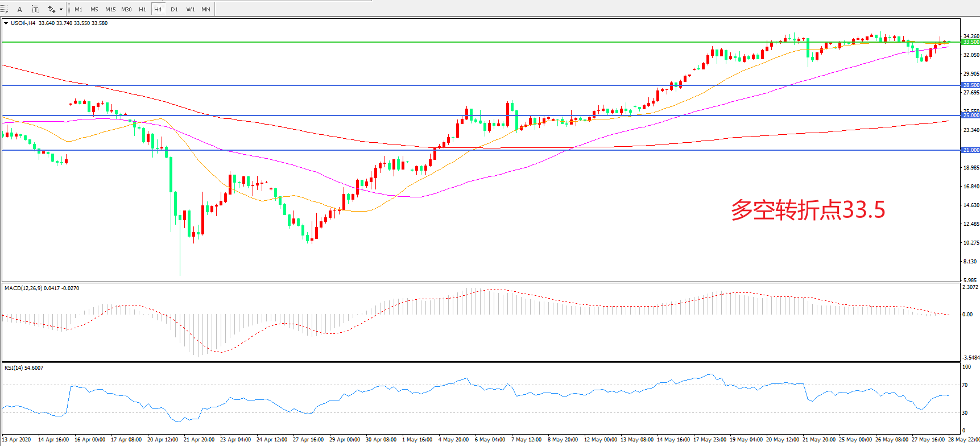Screen dimensions: 980x446
Task: Select the Text tool (A icon)
Action: 20,9
